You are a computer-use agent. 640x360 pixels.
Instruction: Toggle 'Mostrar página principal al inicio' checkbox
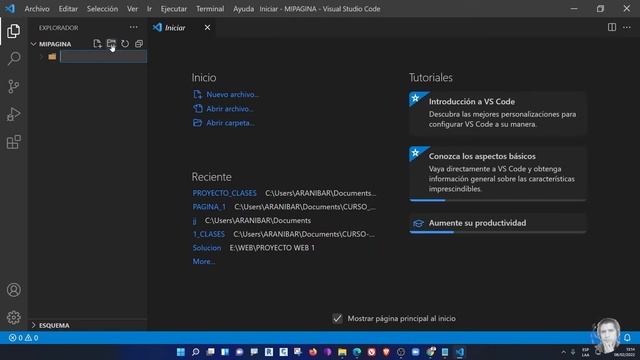337,318
